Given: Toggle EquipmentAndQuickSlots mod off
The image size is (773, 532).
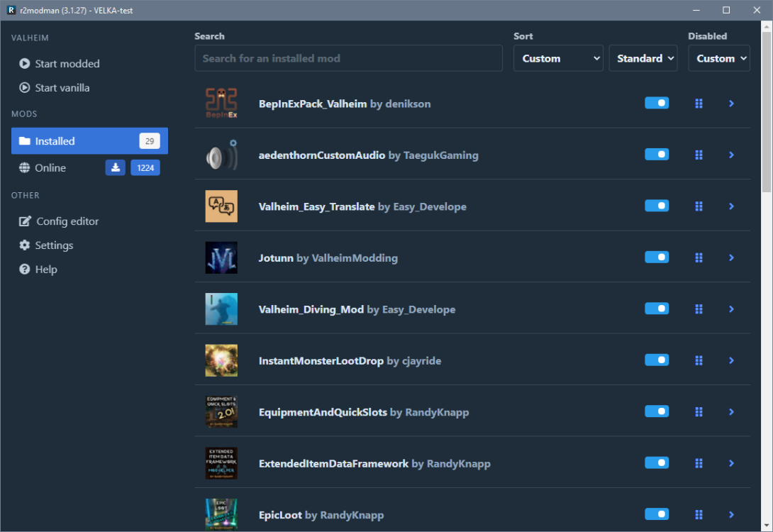Looking at the screenshot, I should [657, 411].
